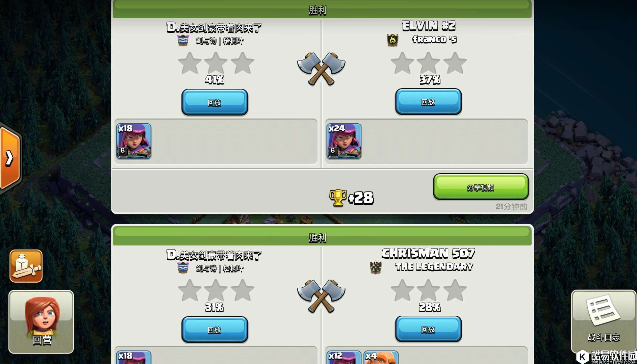This screenshot has width=637, height=364.
Task: Open CHRISMAN 507 player name
Action: click(x=428, y=253)
